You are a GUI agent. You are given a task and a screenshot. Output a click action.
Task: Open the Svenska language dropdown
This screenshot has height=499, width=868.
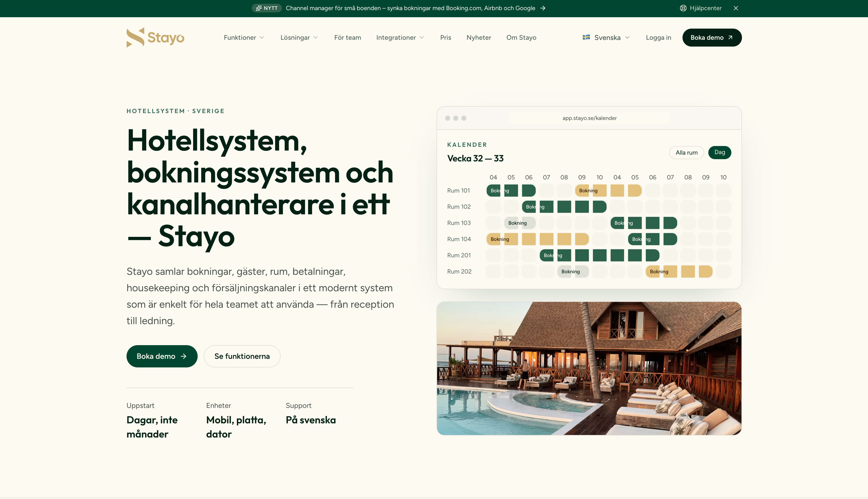pyautogui.click(x=606, y=37)
